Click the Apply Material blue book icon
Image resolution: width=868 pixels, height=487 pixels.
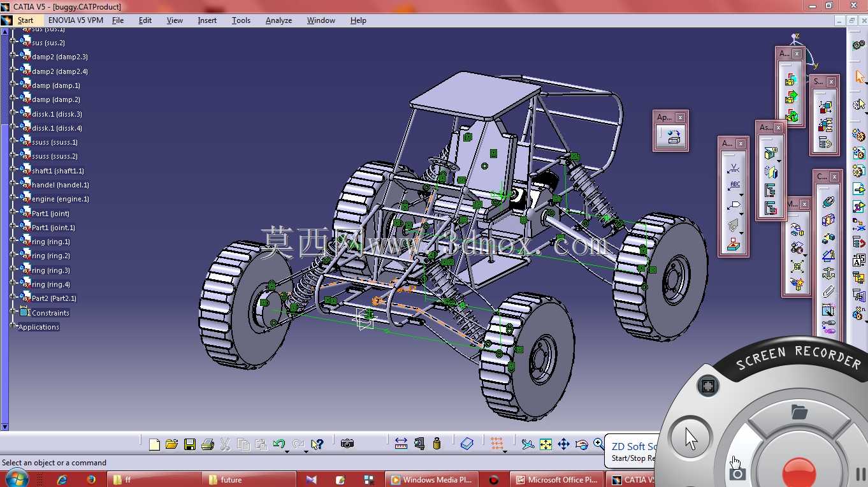(x=467, y=444)
